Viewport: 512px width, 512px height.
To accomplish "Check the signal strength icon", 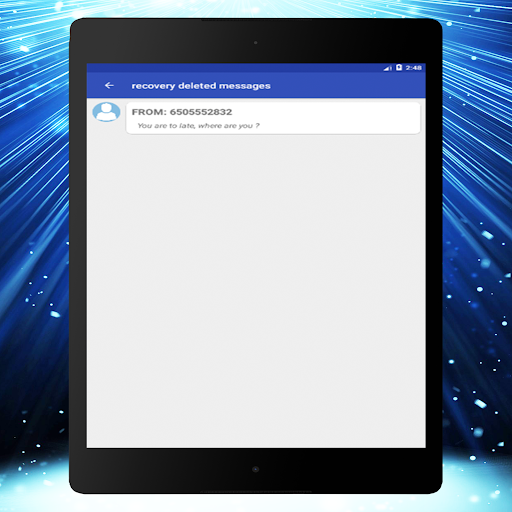I will [387, 68].
